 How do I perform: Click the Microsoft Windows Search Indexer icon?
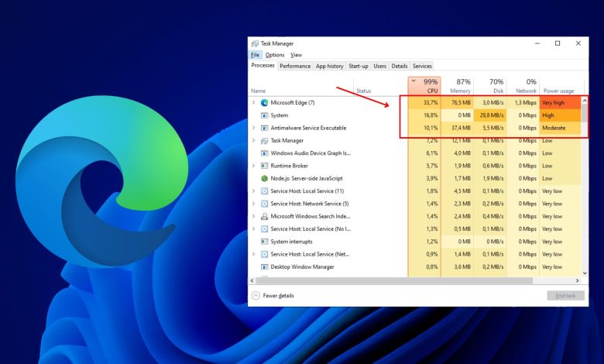(264, 217)
